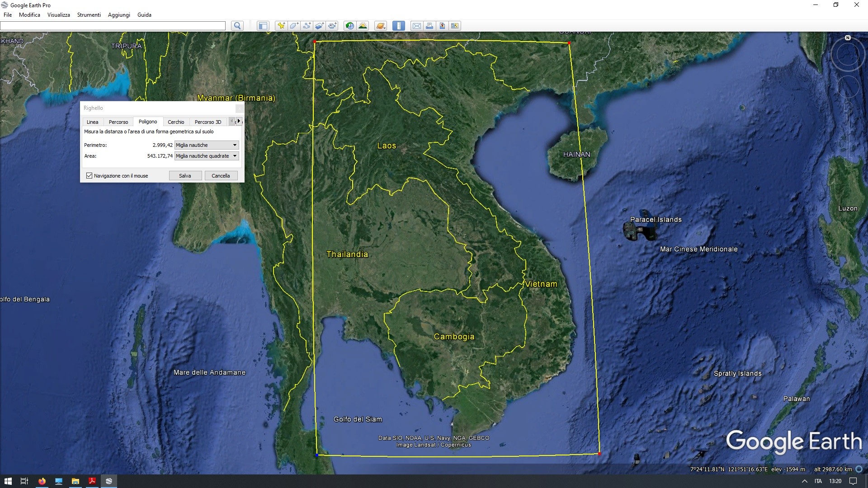Viewport: 868px width, 488px height.
Task: Toggle the ruler tool in the toolbar
Action: (x=399, y=26)
